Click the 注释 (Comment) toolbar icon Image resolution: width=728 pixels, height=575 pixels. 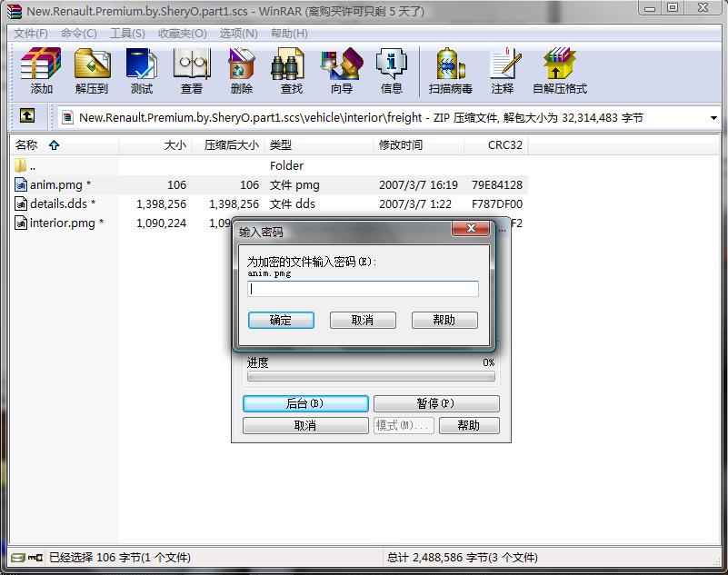[x=504, y=63]
